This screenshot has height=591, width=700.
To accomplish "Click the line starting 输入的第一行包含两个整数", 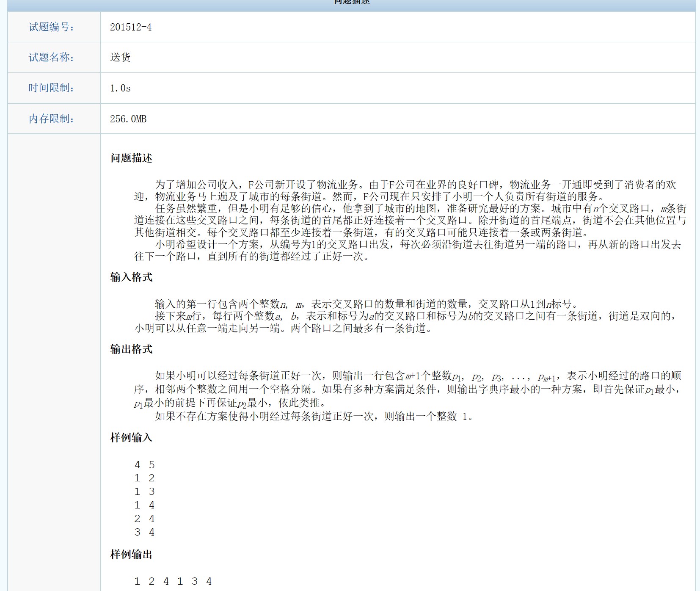I will 367,304.
